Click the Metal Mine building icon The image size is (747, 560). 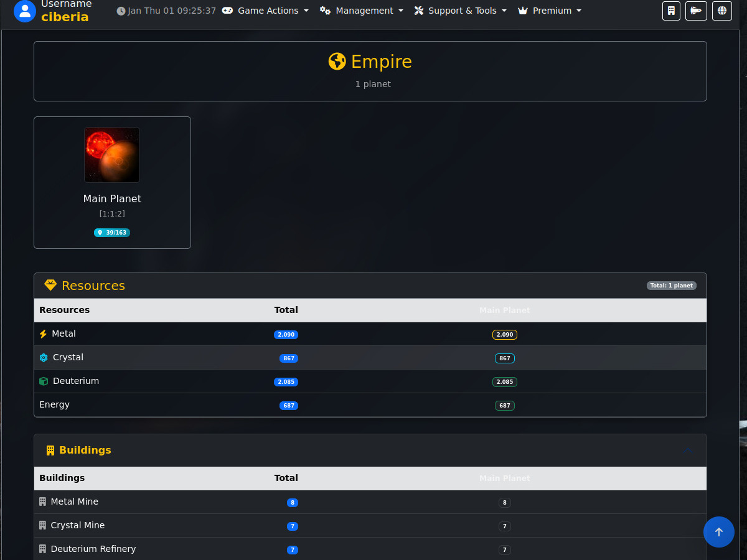click(x=43, y=502)
